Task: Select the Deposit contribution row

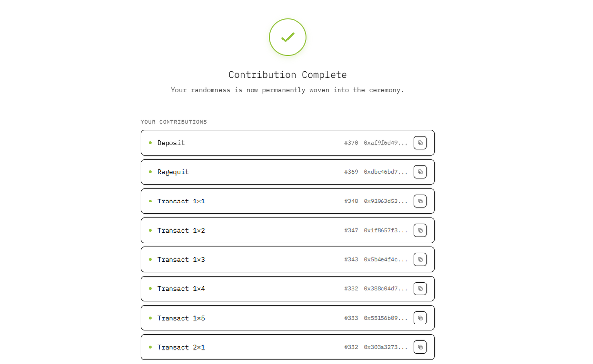Action: click(x=288, y=143)
